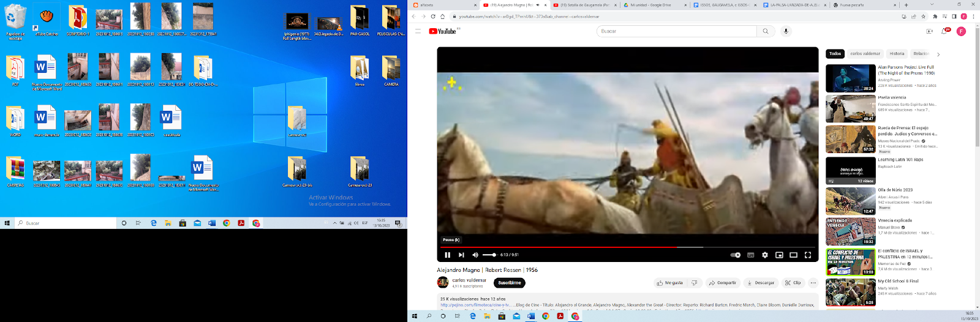Click Compartir share button
This screenshot has height=322, width=980.
point(722,283)
